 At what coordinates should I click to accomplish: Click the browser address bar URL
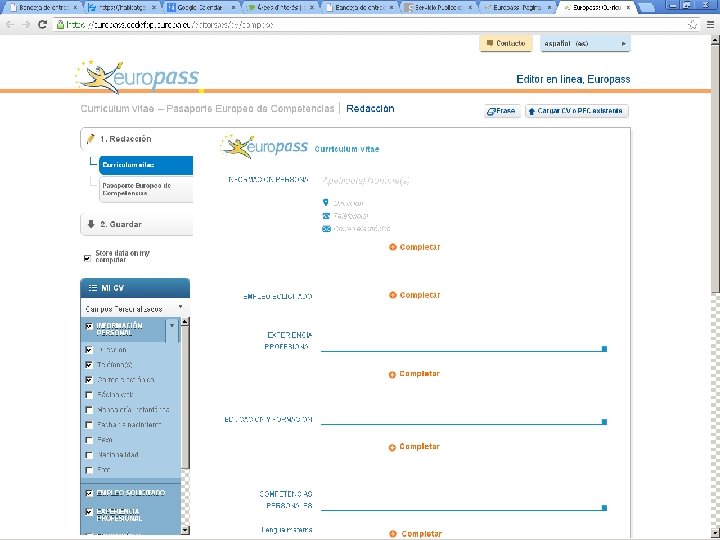click(x=170, y=25)
